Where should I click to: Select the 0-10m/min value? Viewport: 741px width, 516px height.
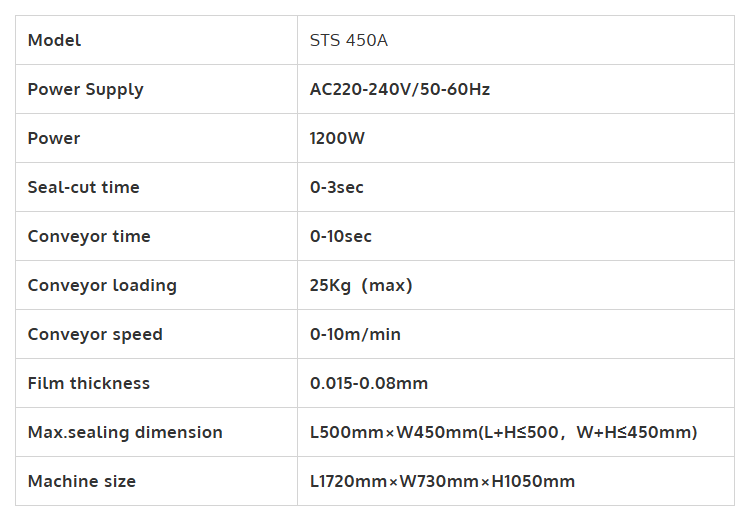point(355,335)
